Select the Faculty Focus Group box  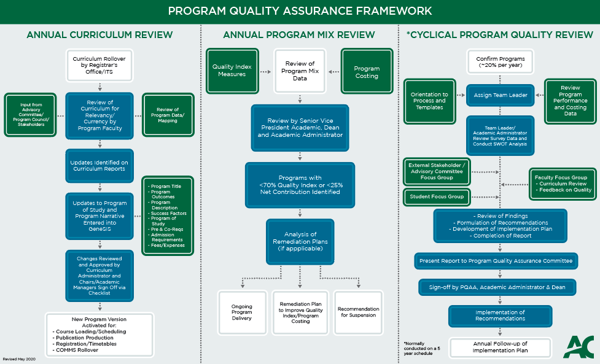coord(563,184)
